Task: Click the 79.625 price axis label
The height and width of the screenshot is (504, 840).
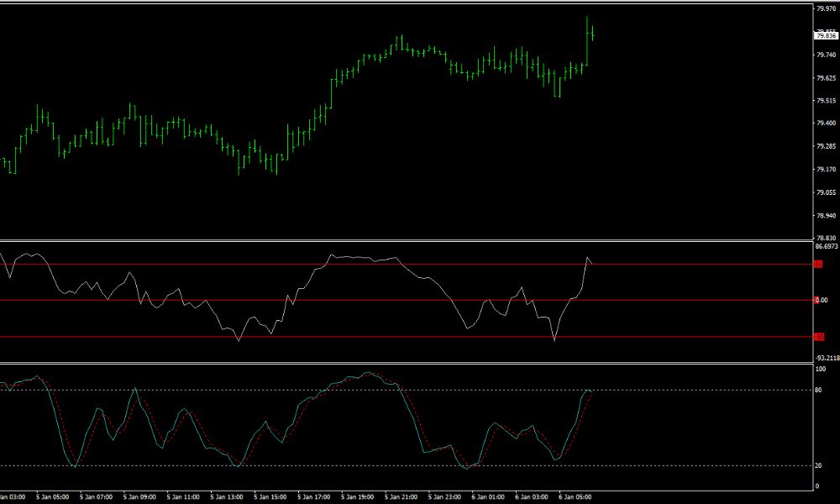Action: 827,78
